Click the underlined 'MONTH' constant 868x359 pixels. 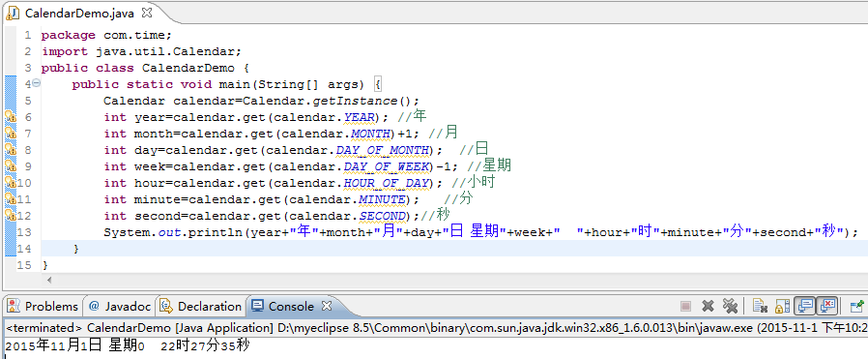click(371, 134)
